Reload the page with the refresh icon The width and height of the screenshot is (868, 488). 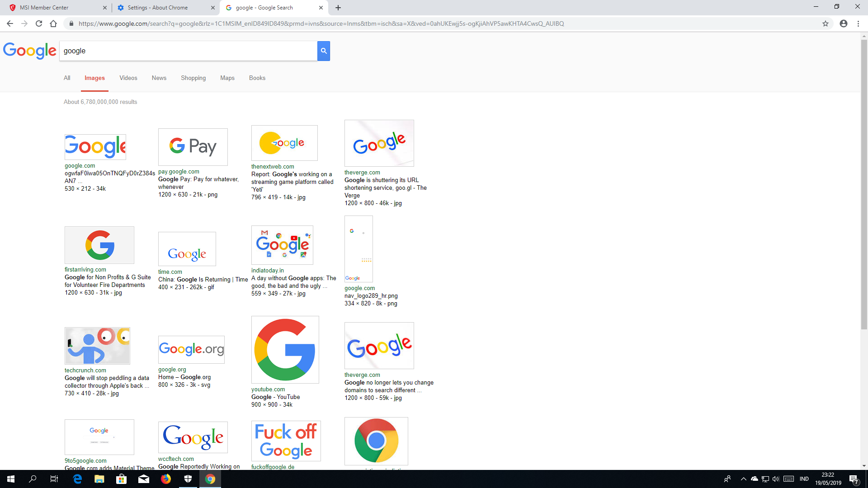39,23
